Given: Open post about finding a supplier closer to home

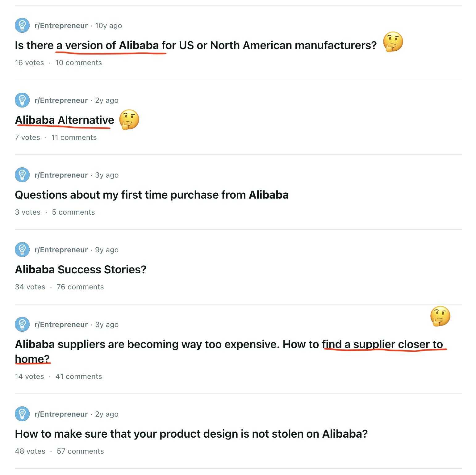Looking at the screenshot, I should click(228, 344).
